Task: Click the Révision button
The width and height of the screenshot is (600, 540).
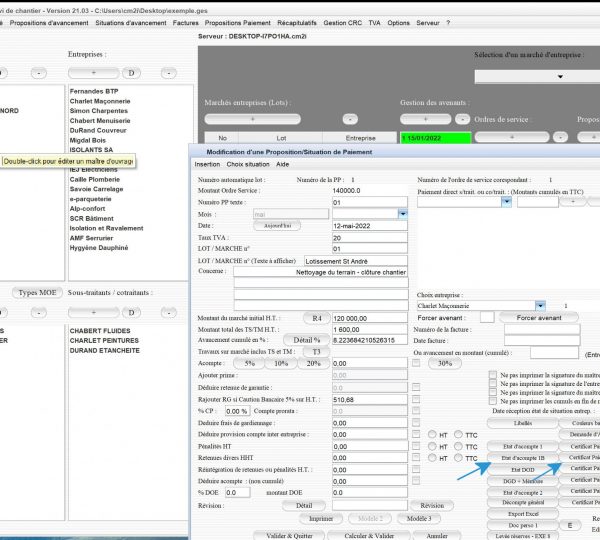Action: click(x=432, y=506)
